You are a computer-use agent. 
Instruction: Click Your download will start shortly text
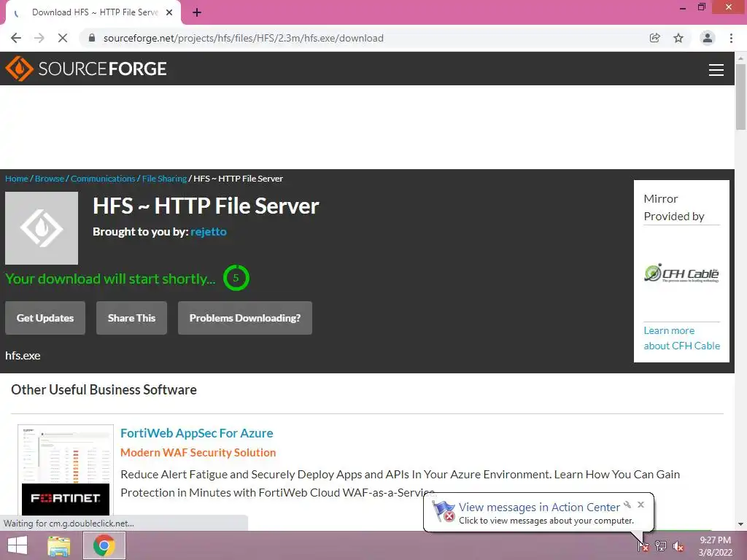pos(111,279)
